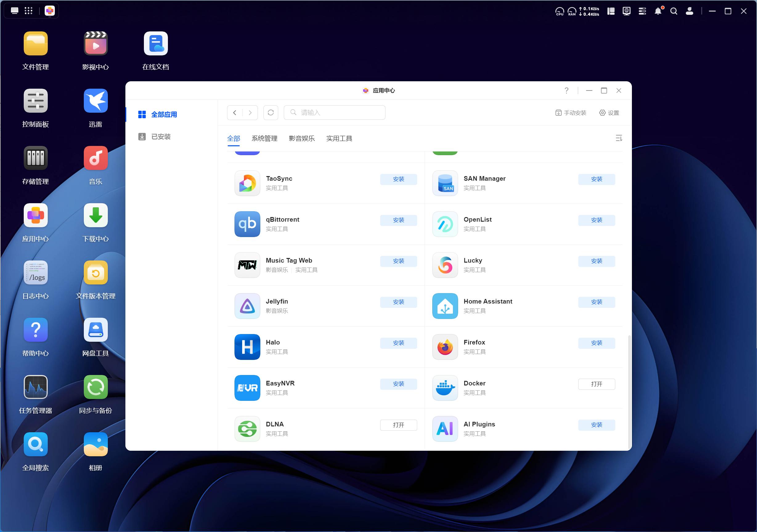
Task: Click the qBittorrent app icon
Action: click(x=247, y=224)
